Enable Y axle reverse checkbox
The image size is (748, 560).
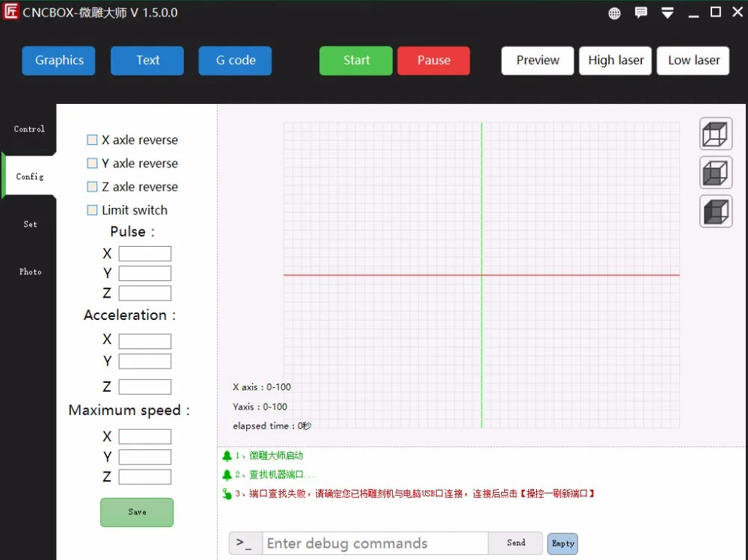(92, 163)
